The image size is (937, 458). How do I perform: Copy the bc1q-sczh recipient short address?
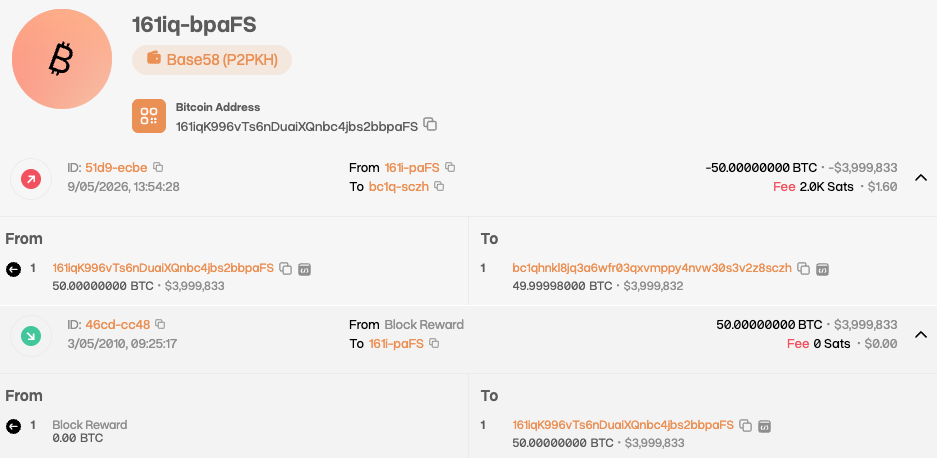439,186
